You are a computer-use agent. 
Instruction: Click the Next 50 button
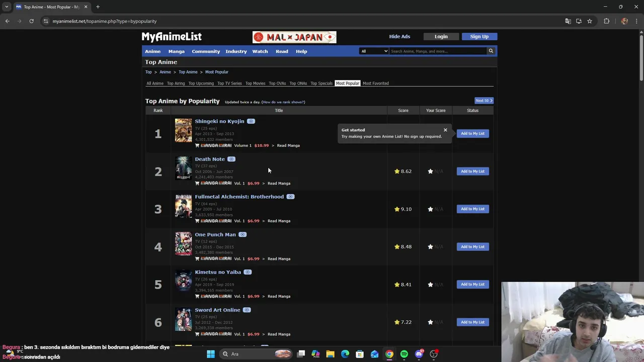(x=484, y=101)
